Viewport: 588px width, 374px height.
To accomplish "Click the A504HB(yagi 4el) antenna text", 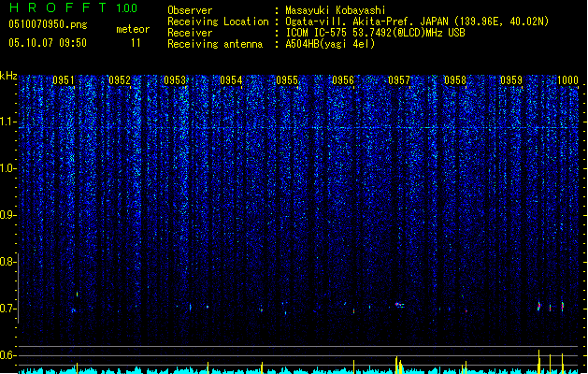I will pyautogui.click(x=330, y=44).
